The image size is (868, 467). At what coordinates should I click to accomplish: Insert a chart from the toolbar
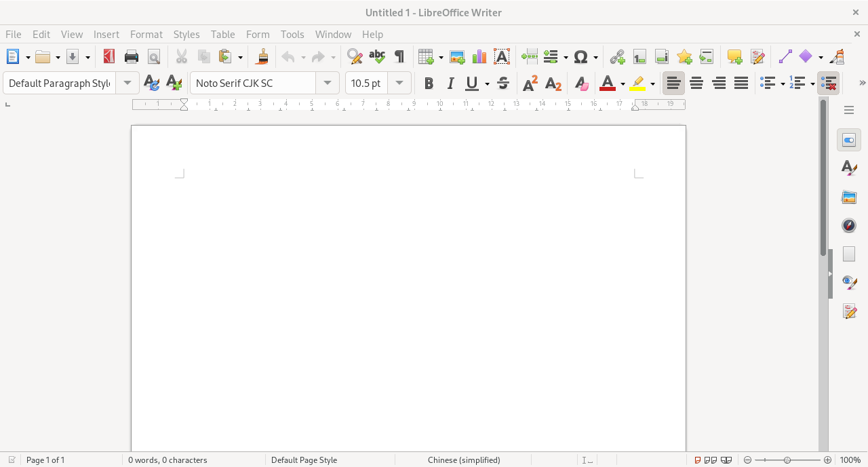click(x=479, y=57)
